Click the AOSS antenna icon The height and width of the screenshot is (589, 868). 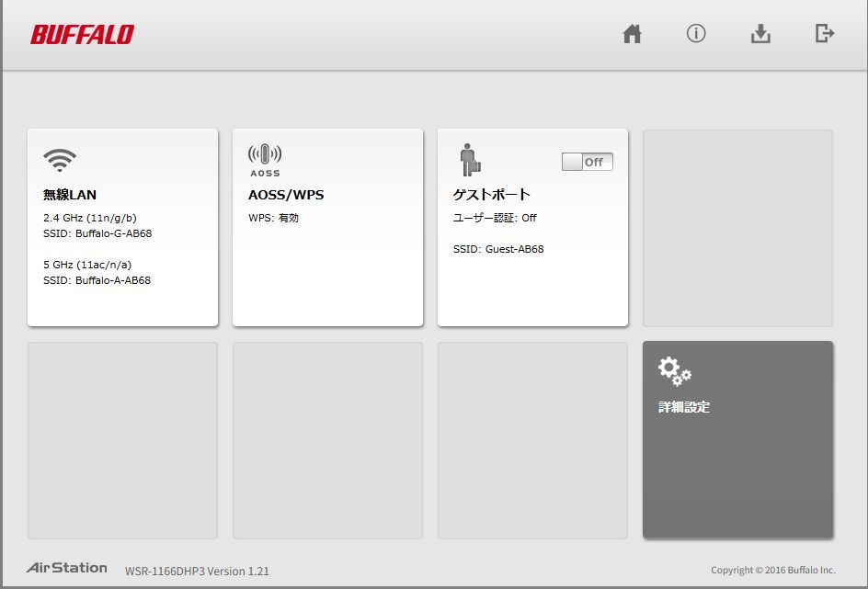(x=265, y=161)
